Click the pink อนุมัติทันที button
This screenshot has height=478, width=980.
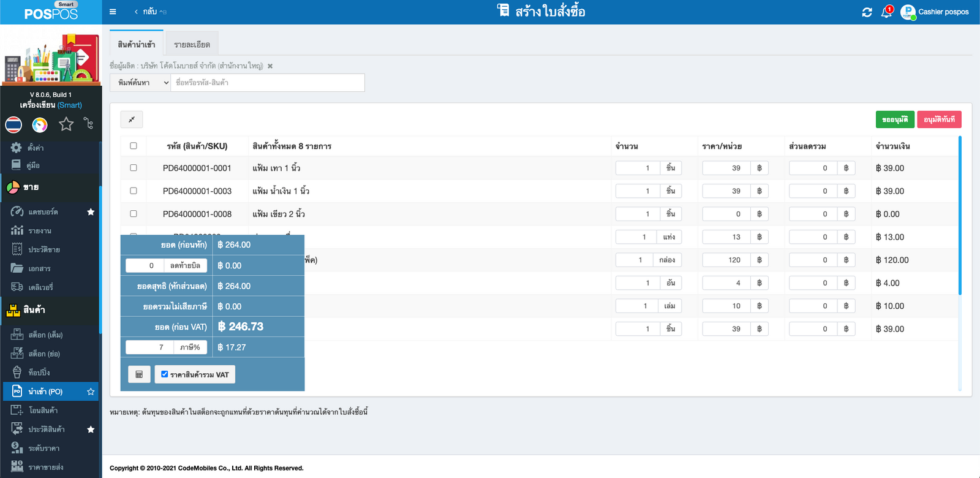pyautogui.click(x=939, y=120)
